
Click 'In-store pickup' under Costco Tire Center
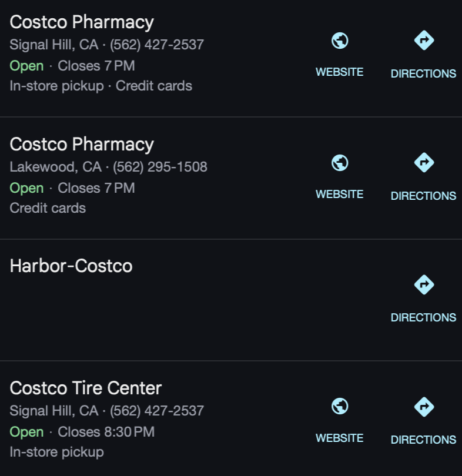(x=56, y=452)
